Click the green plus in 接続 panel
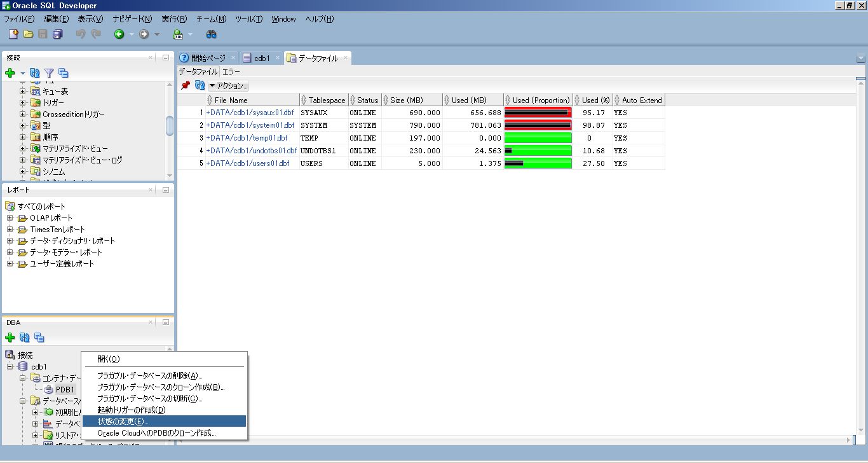 (x=10, y=73)
